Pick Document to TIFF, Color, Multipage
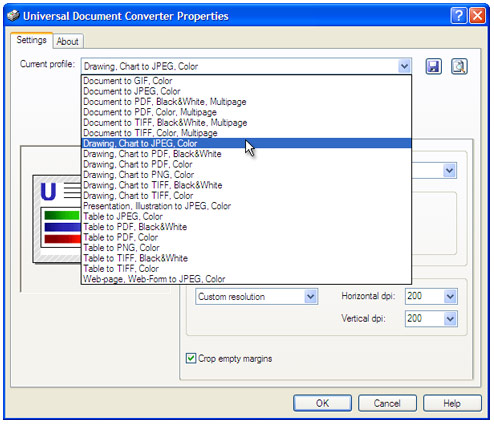 [246, 133]
